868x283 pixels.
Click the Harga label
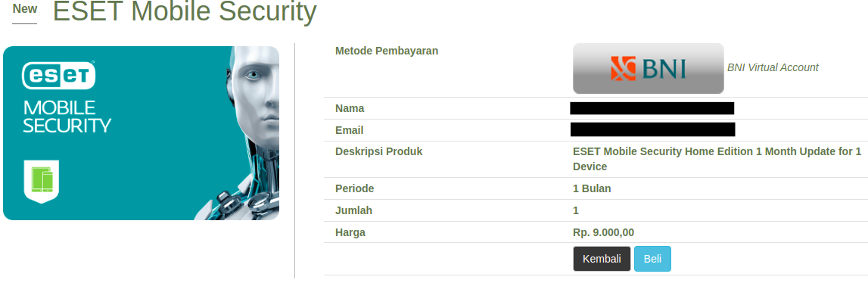click(x=350, y=232)
